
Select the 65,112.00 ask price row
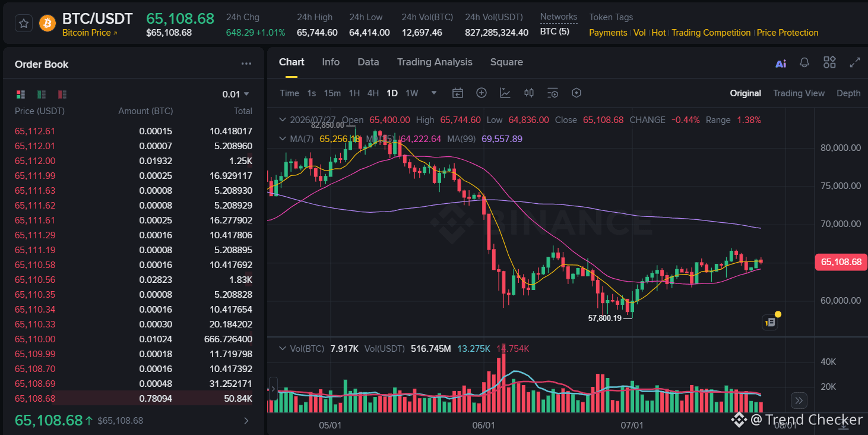point(134,161)
